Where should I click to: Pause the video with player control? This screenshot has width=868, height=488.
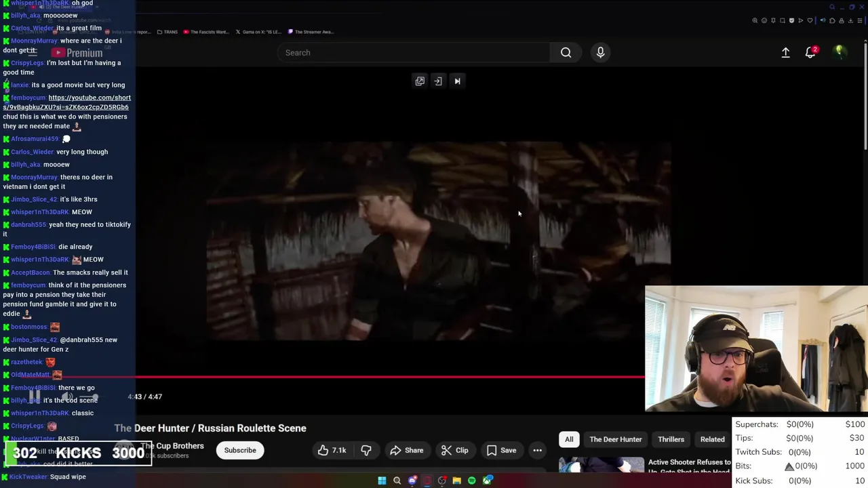coord(35,396)
